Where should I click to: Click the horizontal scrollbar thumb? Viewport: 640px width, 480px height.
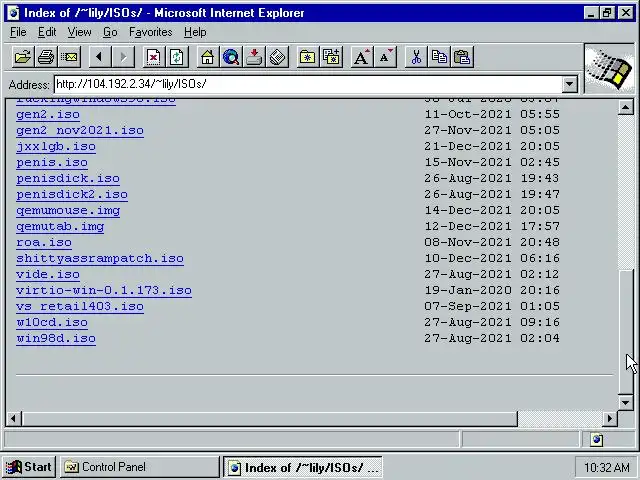click(270, 418)
